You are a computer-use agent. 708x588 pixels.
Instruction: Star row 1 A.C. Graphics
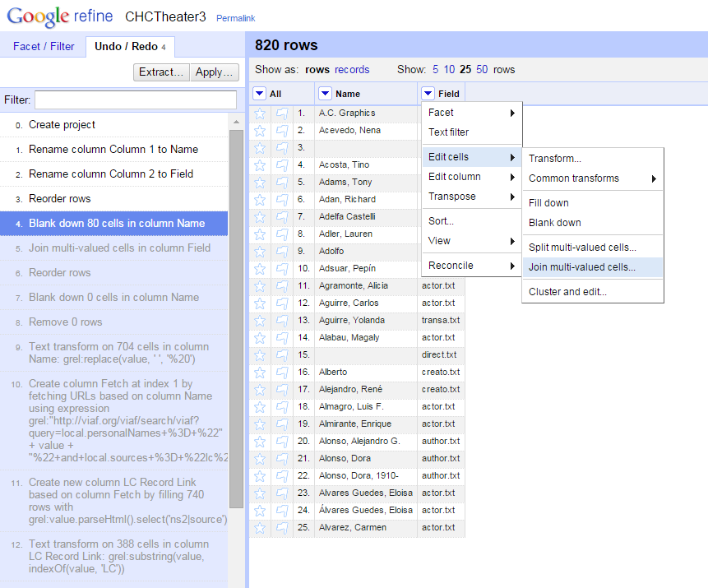(260, 113)
